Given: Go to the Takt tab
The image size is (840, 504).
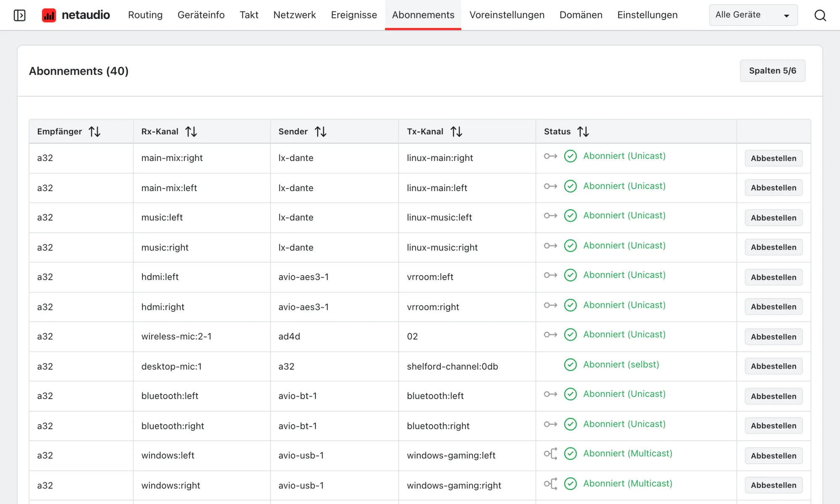Looking at the screenshot, I should [249, 15].
